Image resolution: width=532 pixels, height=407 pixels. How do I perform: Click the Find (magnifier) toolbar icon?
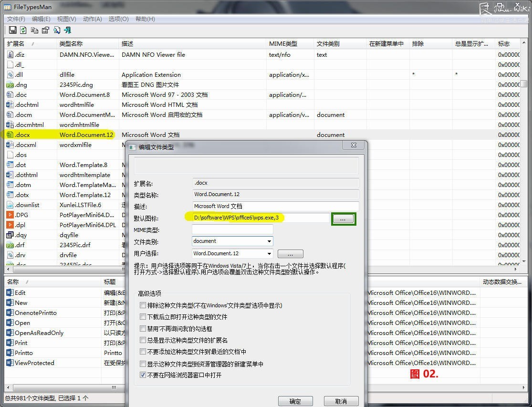point(57,30)
